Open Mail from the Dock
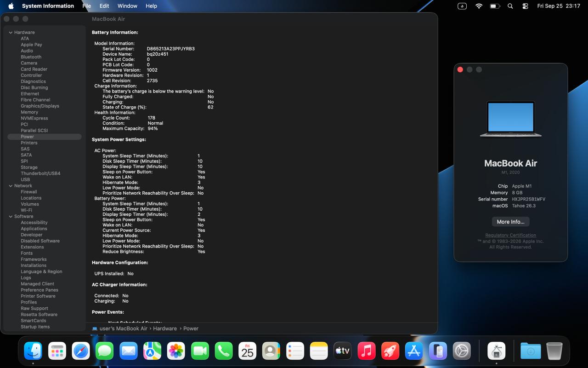This screenshot has width=588, height=368. click(129, 351)
